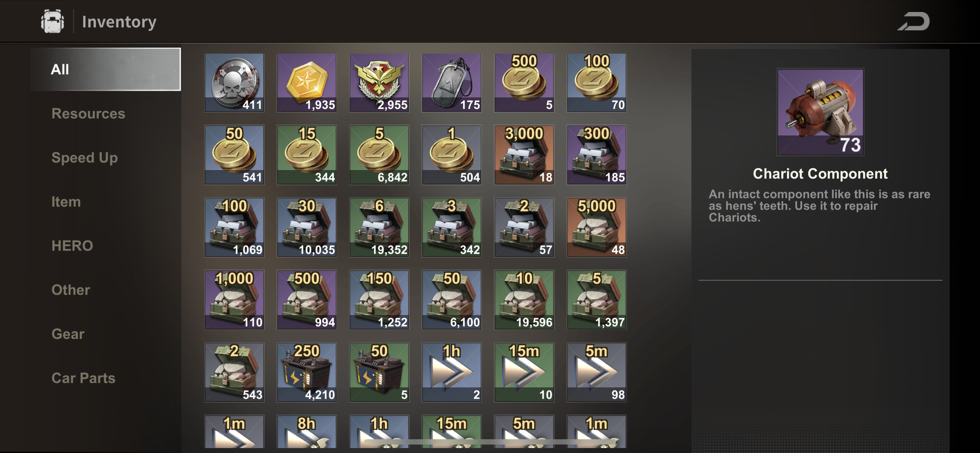The width and height of the screenshot is (980, 453).
Task: Select the 1,000 stone crate with 110
Action: 234,300
